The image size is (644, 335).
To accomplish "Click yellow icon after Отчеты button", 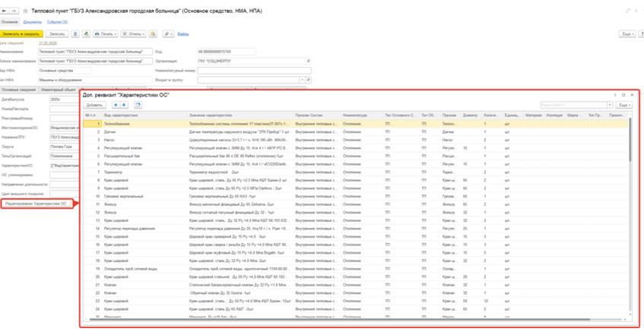I will [153, 34].
